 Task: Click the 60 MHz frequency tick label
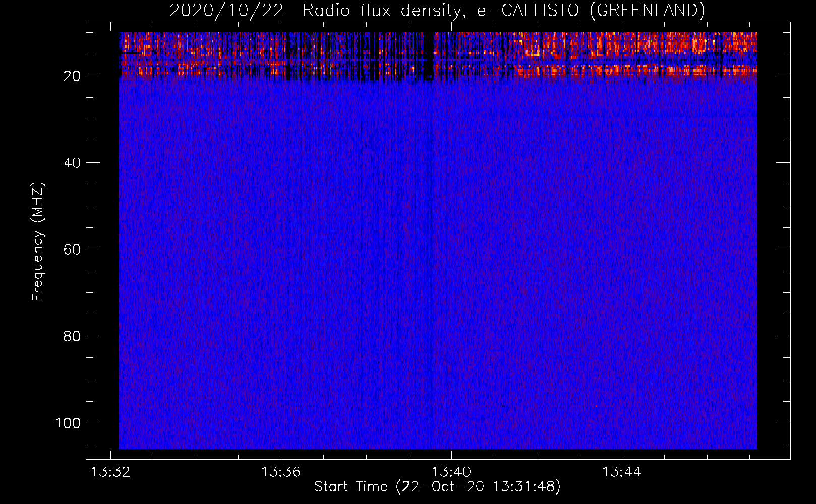[x=72, y=249]
